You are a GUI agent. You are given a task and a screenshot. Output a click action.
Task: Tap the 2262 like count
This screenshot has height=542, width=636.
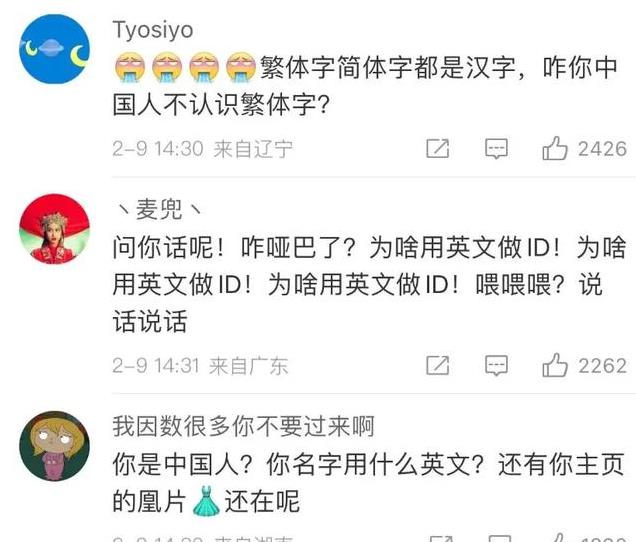pyautogui.click(x=602, y=366)
